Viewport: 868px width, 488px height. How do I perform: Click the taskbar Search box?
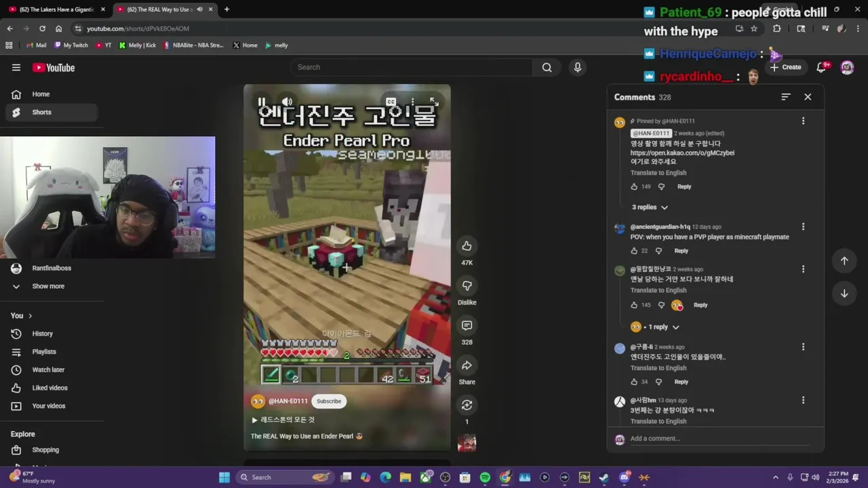(285, 477)
